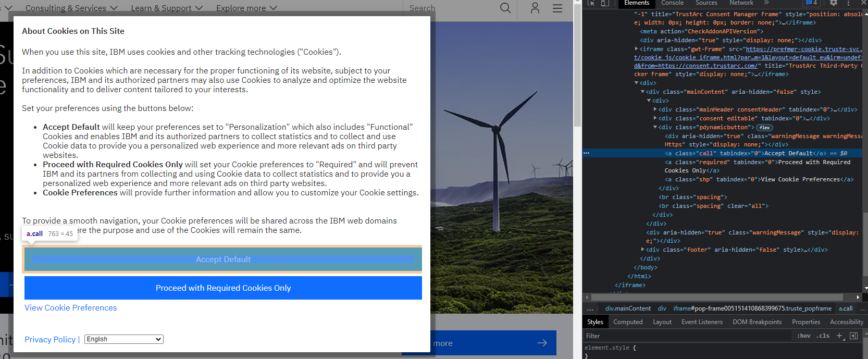Expand the iframe gwt-Frame node

click(636, 49)
